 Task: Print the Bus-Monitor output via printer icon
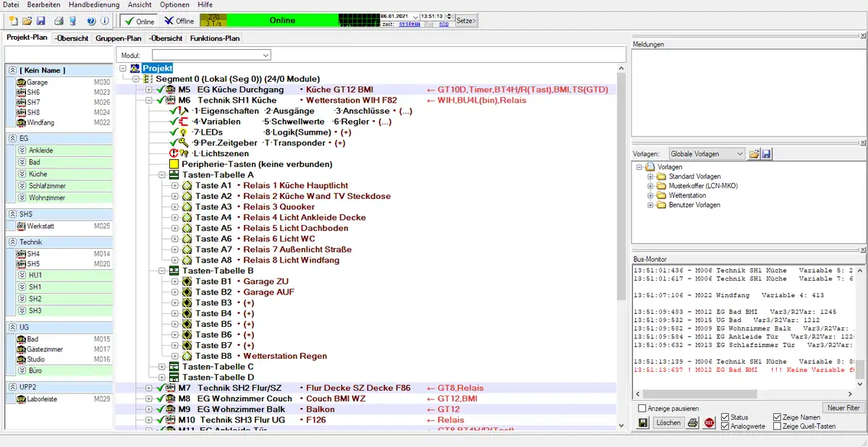693,423
